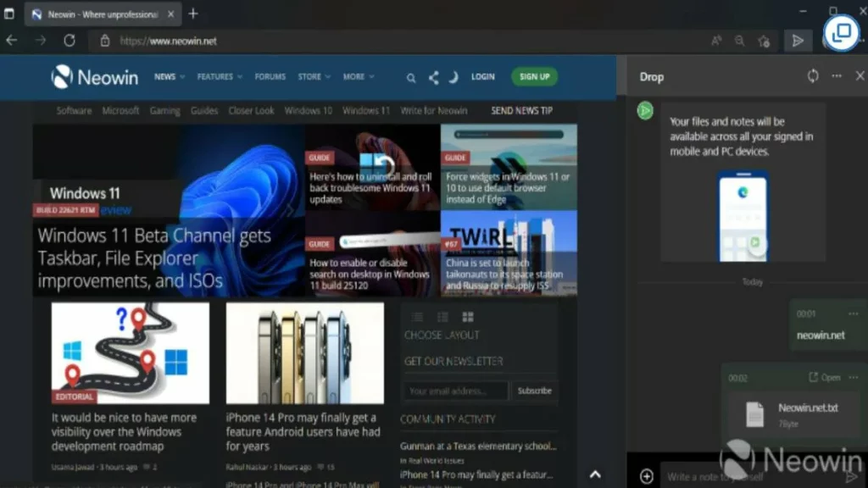The width and height of the screenshot is (868, 488).
Task: Open the FORUMS page
Action: click(x=270, y=76)
